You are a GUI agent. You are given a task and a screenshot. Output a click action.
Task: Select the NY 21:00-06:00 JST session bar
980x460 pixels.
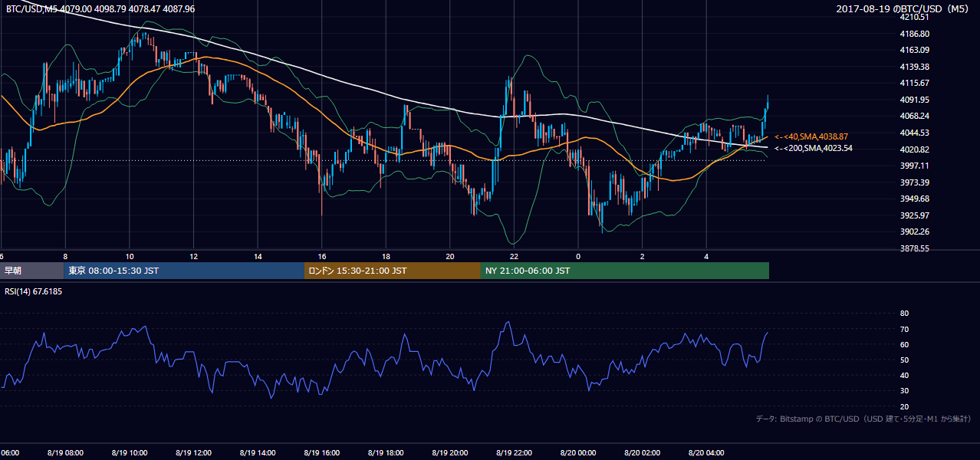624,271
